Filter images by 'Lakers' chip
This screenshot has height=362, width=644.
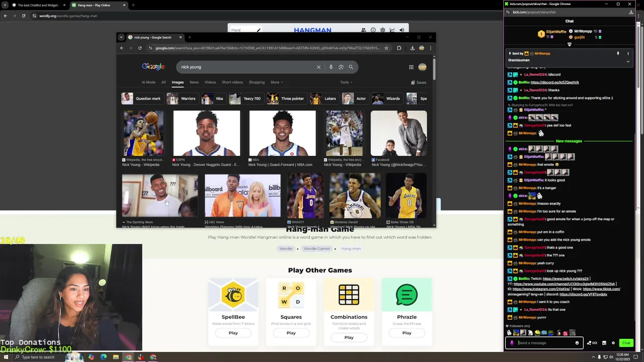(x=324, y=99)
